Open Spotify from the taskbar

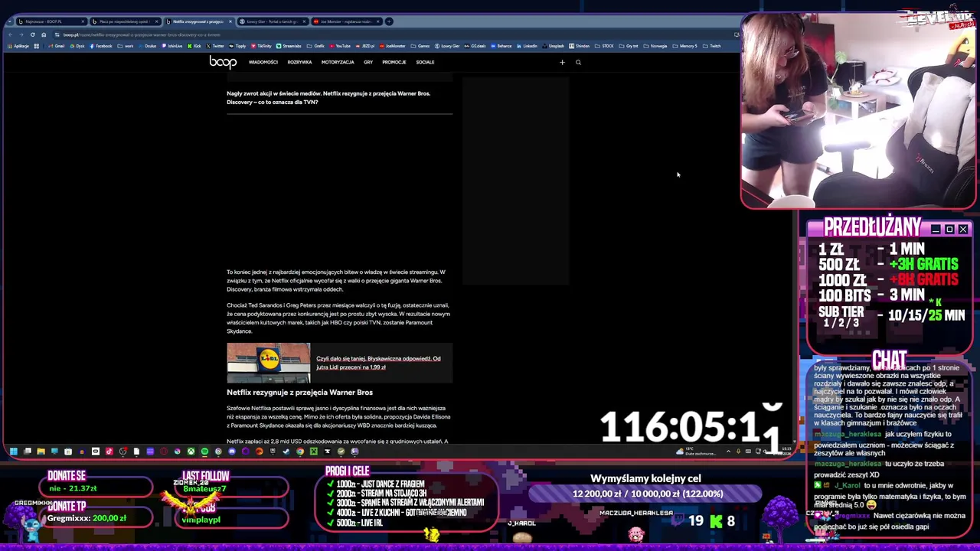pos(204,452)
